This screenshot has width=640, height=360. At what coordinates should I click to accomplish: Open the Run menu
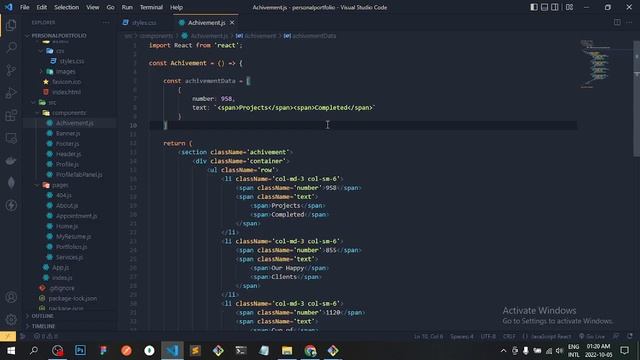point(127,7)
